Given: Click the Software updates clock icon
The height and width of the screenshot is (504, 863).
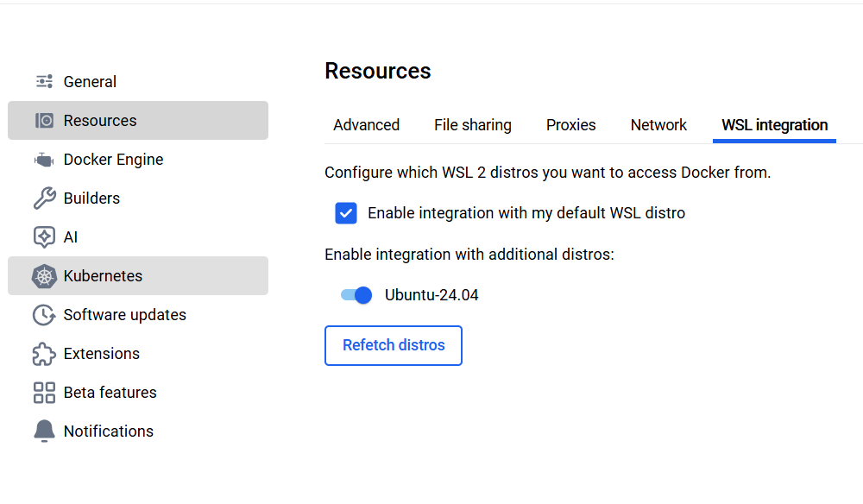Looking at the screenshot, I should [44, 315].
